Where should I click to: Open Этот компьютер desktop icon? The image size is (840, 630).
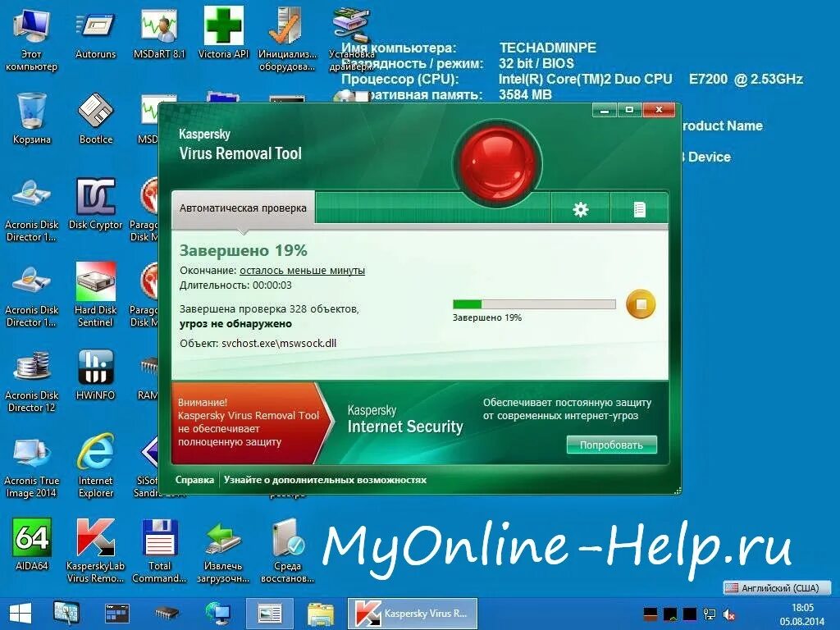31,40
